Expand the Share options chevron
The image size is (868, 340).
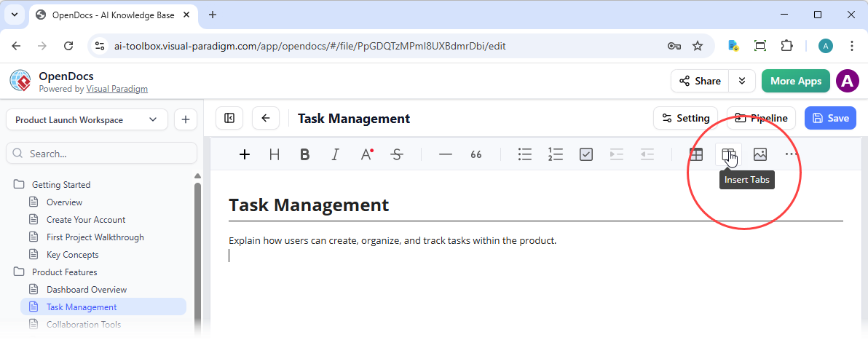point(742,81)
